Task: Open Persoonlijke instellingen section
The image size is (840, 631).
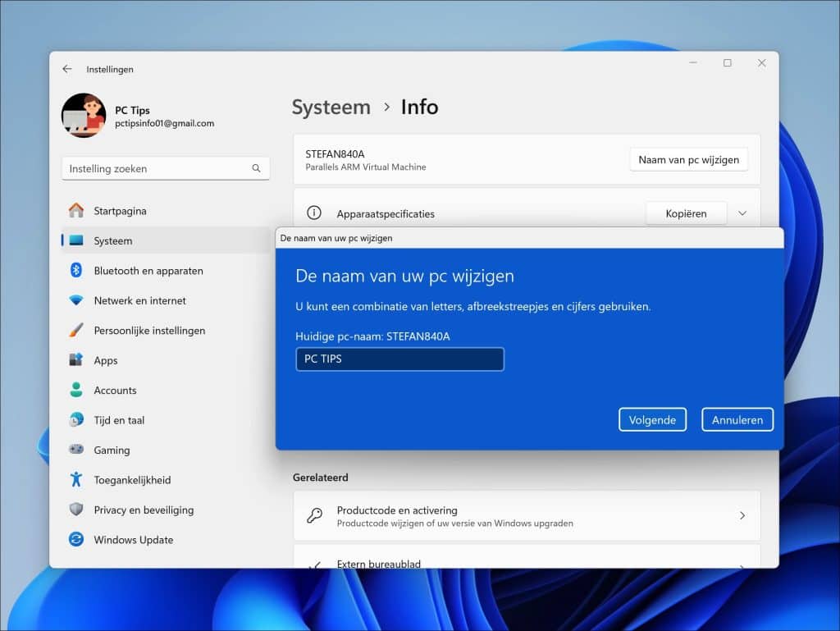Action: click(x=166, y=331)
